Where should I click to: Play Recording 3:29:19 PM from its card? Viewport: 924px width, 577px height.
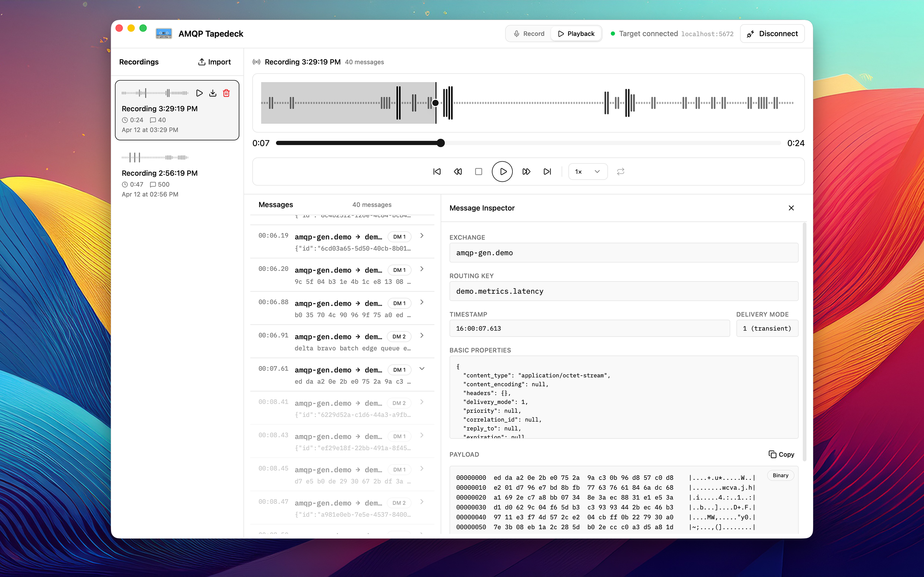point(199,93)
